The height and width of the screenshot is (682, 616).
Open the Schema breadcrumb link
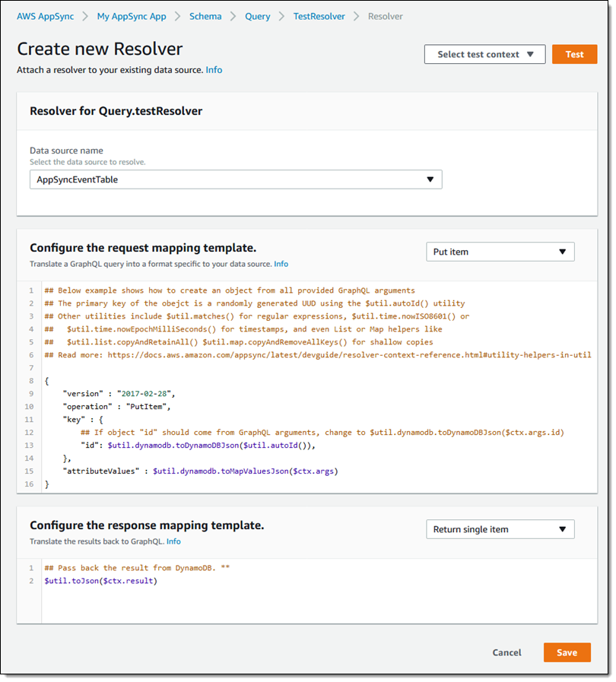(x=205, y=16)
